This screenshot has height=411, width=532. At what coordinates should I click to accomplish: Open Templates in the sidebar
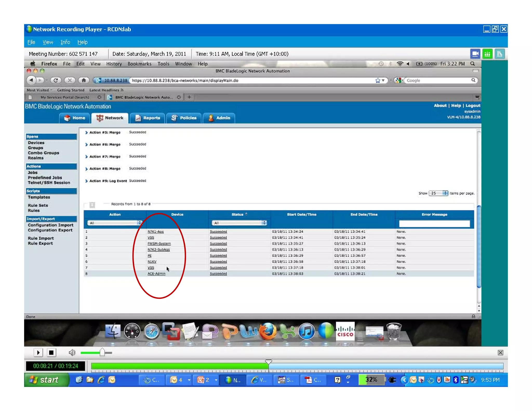click(39, 197)
